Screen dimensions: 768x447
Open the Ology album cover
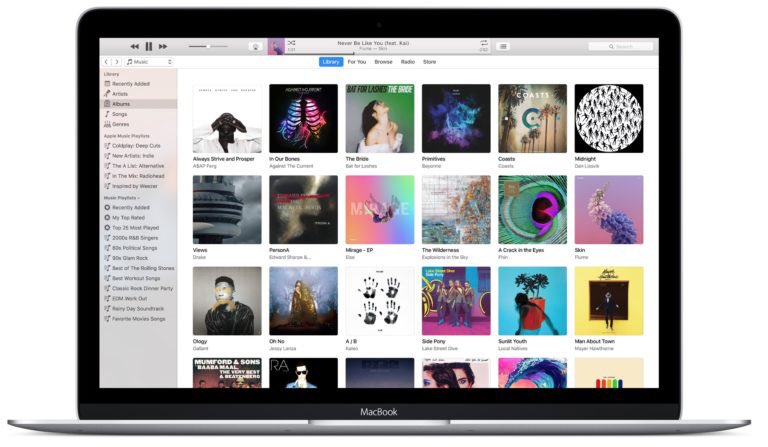click(x=227, y=301)
